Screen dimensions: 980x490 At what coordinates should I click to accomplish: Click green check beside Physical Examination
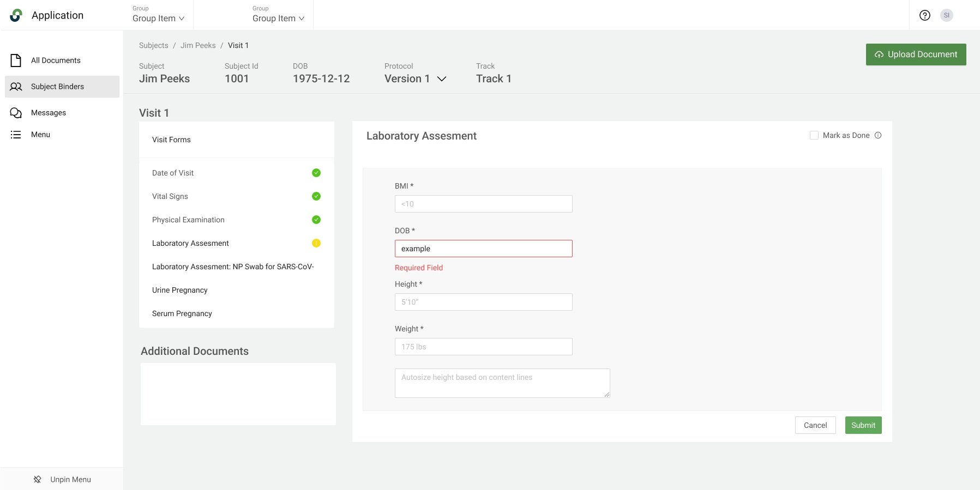click(316, 220)
